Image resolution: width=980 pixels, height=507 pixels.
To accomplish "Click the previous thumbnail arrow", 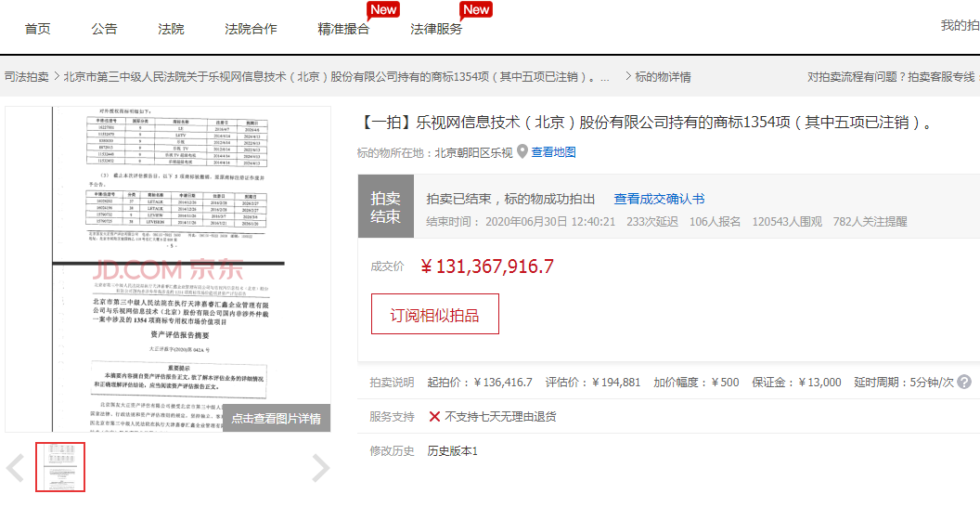I will [x=15, y=468].
